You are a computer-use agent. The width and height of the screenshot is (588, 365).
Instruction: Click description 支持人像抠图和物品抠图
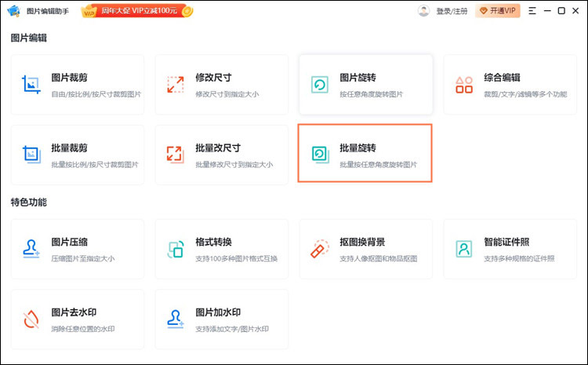(379, 258)
